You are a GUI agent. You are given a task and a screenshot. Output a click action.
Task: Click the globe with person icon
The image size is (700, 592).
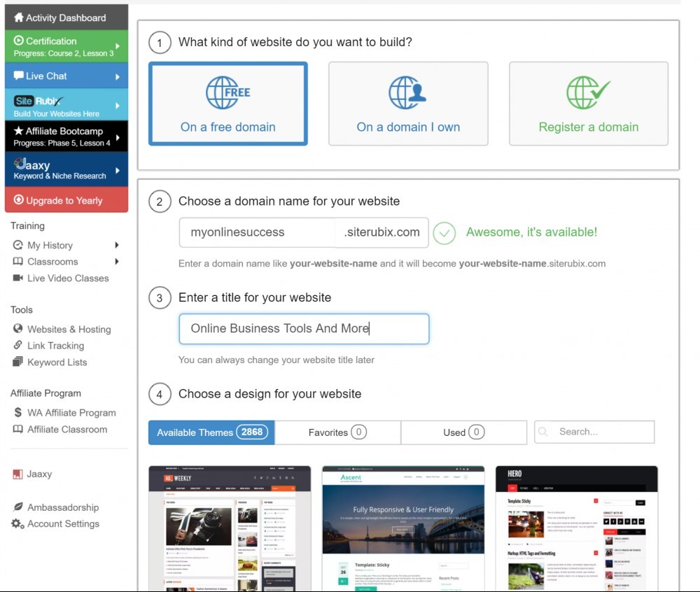407,93
